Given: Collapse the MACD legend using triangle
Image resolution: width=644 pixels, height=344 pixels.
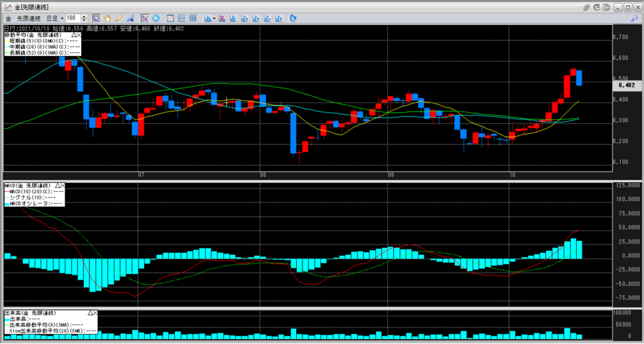Looking at the screenshot, I should [56, 186].
